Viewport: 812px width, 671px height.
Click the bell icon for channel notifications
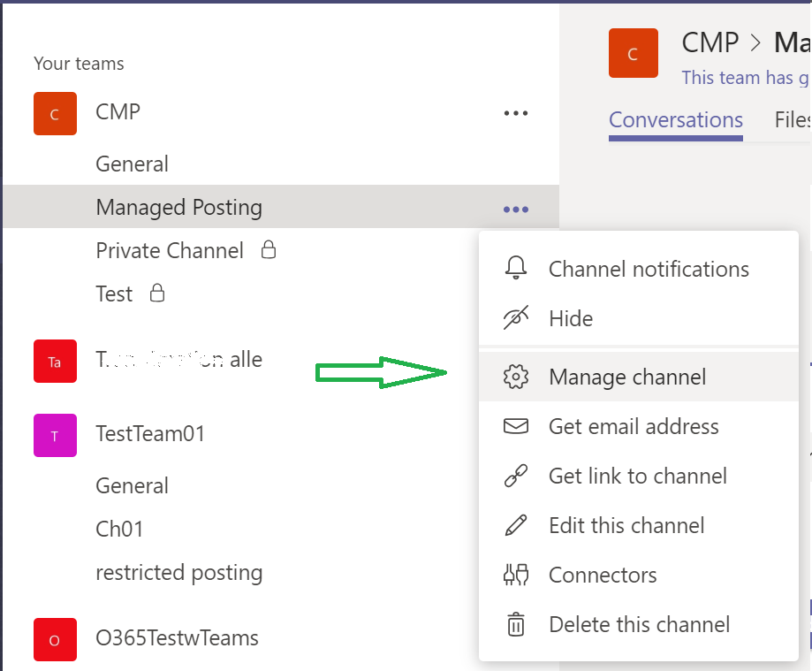point(516,268)
